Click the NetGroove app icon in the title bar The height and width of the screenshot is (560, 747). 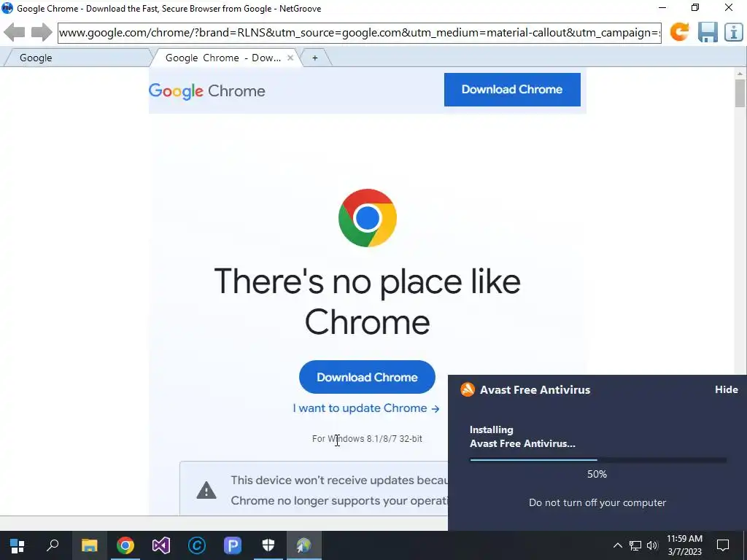click(x=7, y=8)
